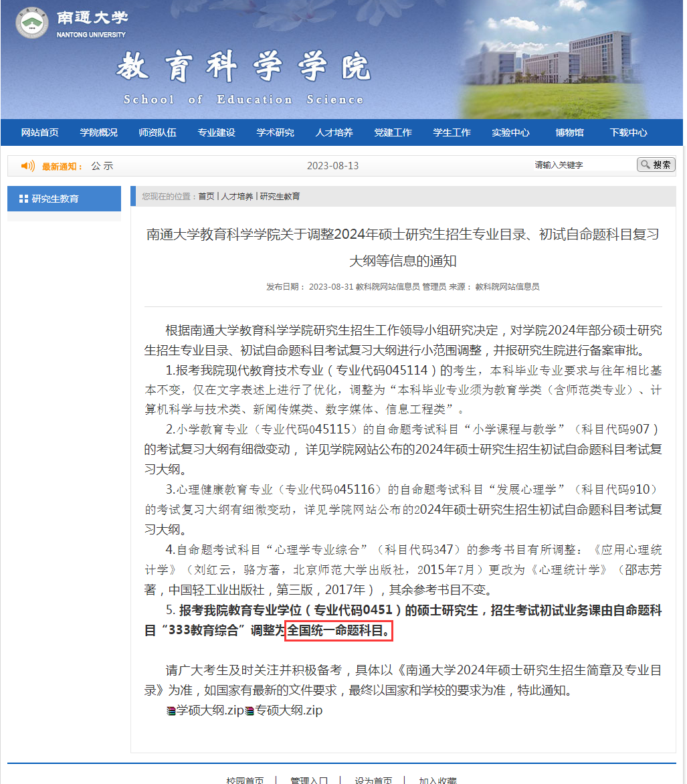Screen dimensions: 687x784
Task: Click the 首页 breadcrumb link
Action: [x=206, y=197]
